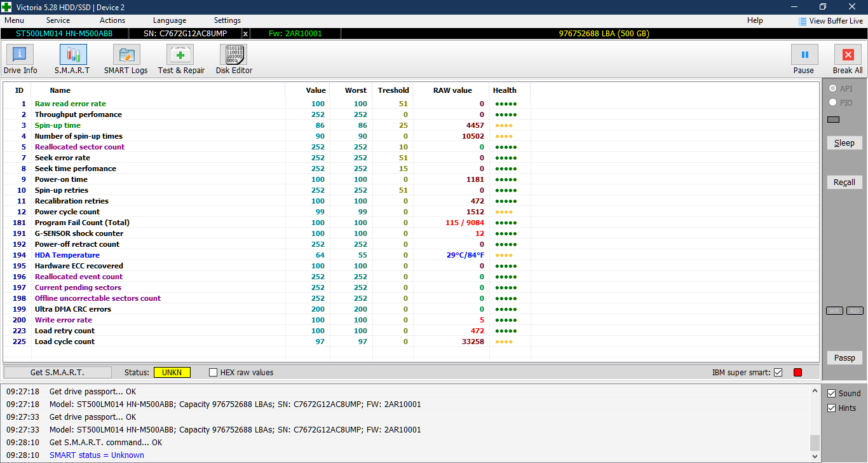Viewport: 868px width, 463px height.
Task: Click the Worst column header
Action: pyautogui.click(x=356, y=90)
